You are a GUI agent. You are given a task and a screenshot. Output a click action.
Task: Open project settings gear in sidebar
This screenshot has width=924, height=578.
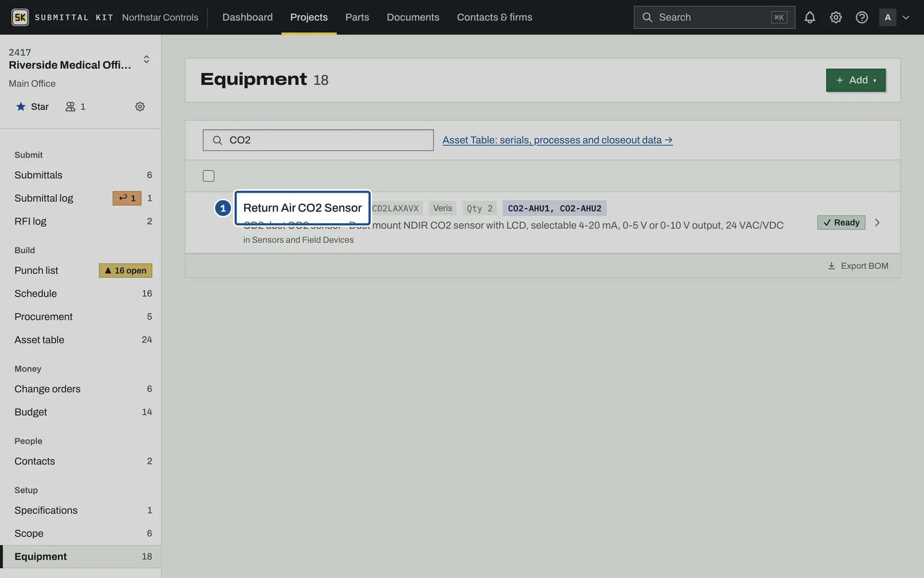click(140, 106)
